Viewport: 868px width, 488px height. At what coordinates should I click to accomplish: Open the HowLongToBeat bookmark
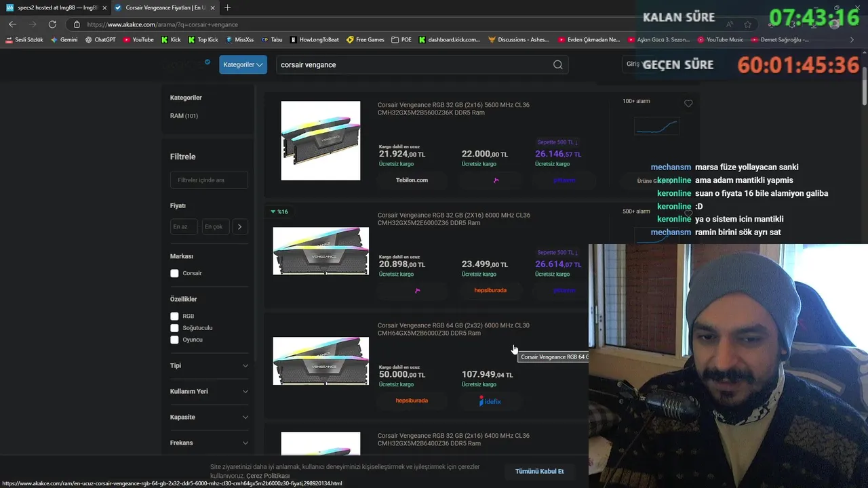pos(314,39)
